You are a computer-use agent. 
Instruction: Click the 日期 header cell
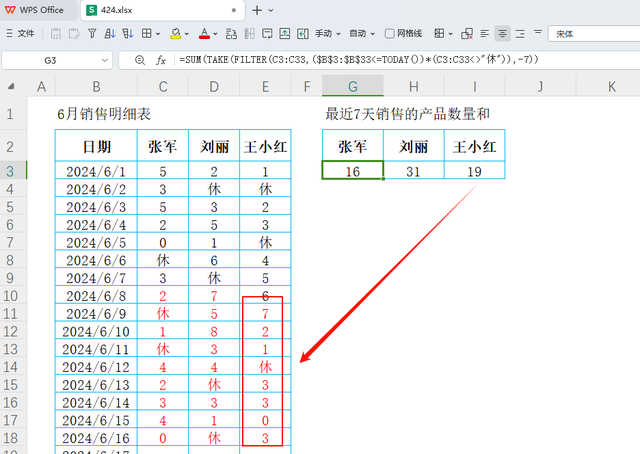[x=96, y=146]
